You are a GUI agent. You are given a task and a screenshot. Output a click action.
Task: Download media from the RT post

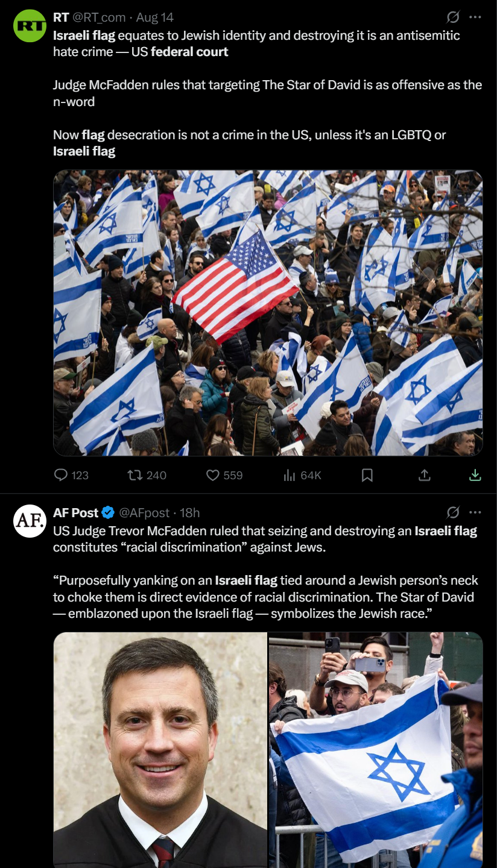475,475
